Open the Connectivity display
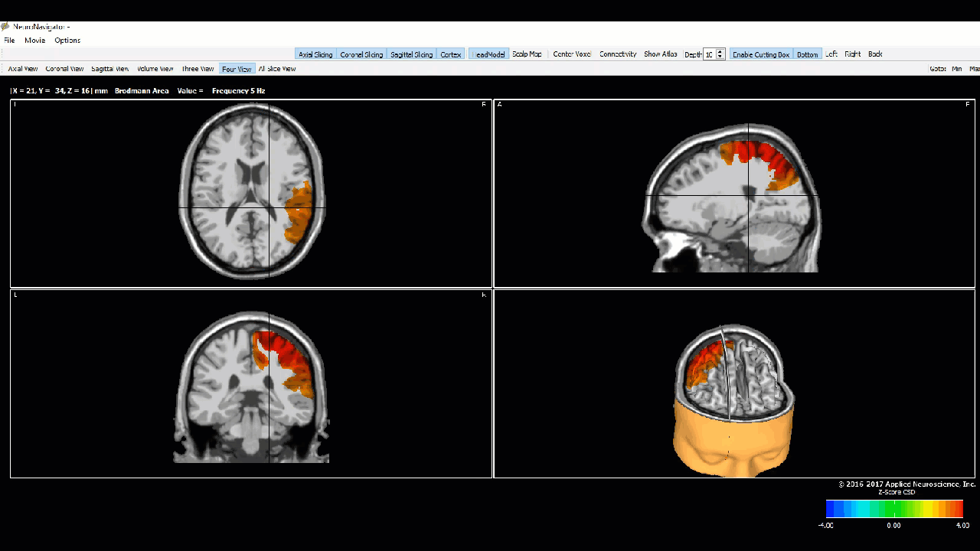 pyautogui.click(x=618, y=54)
